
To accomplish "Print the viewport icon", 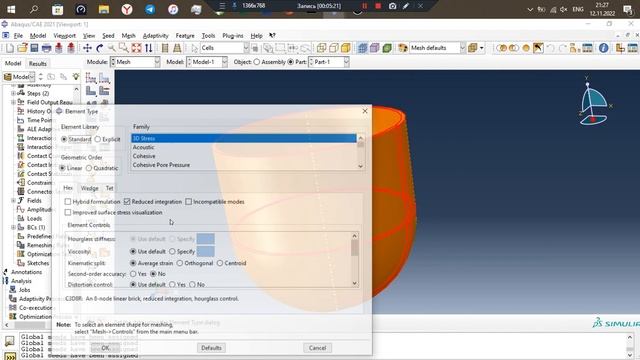I will click(47, 48).
